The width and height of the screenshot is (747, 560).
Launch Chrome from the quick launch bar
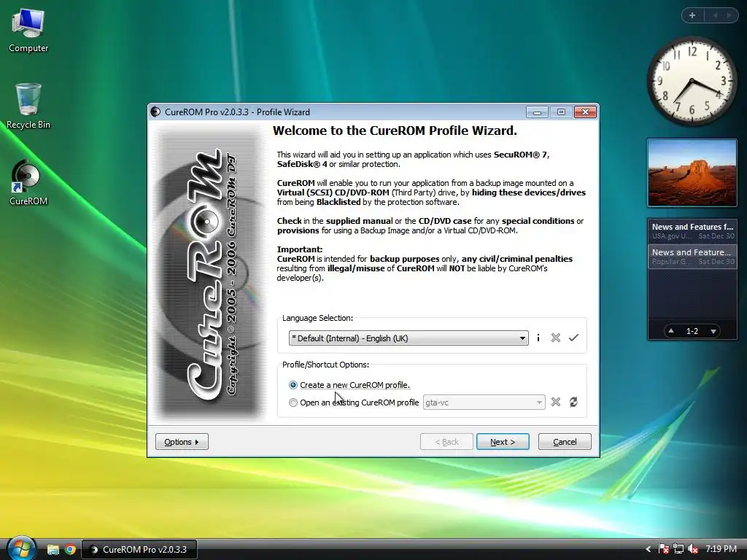click(x=70, y=550)
